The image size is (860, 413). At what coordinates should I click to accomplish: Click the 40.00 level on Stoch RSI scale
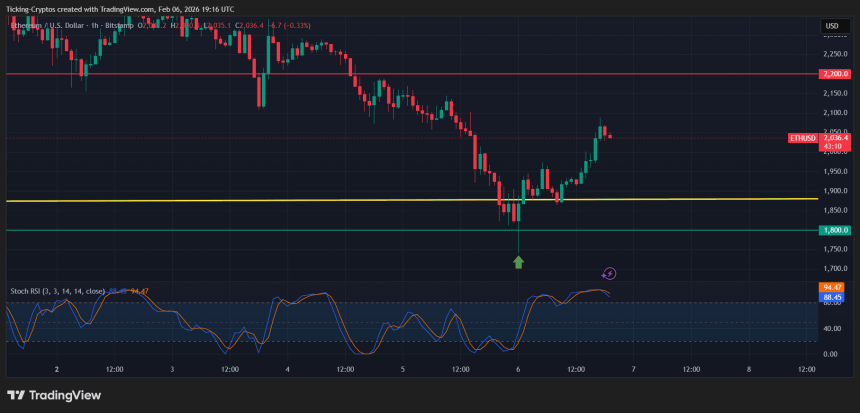point(831,328)
